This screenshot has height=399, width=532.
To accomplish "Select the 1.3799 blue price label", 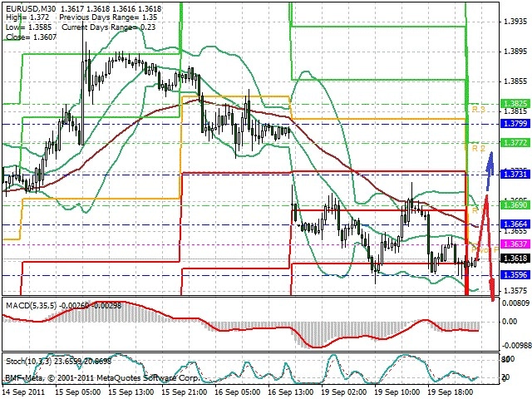I will point(515,123).
